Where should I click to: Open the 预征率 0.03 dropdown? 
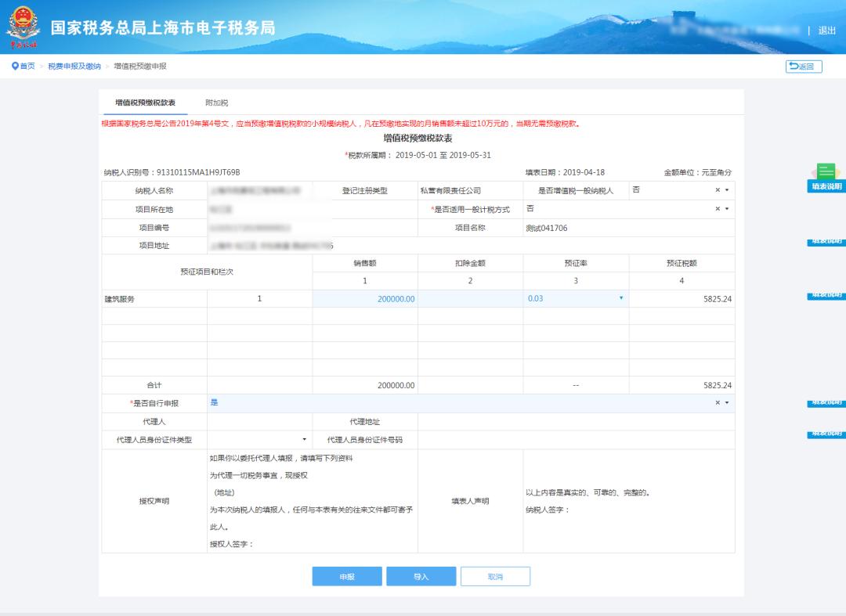pyautogui.click(x=621, y=299)
